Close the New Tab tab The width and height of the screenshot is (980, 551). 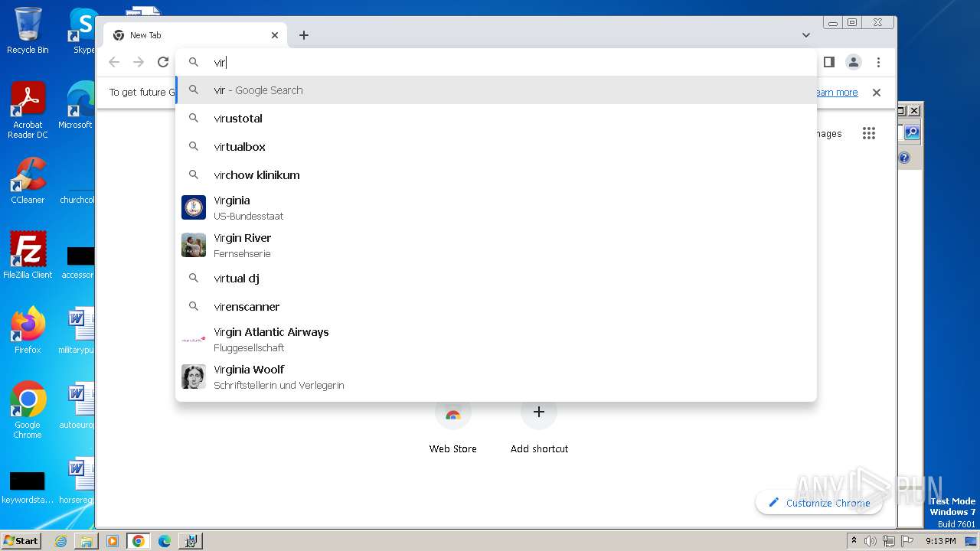coord(275,35)
